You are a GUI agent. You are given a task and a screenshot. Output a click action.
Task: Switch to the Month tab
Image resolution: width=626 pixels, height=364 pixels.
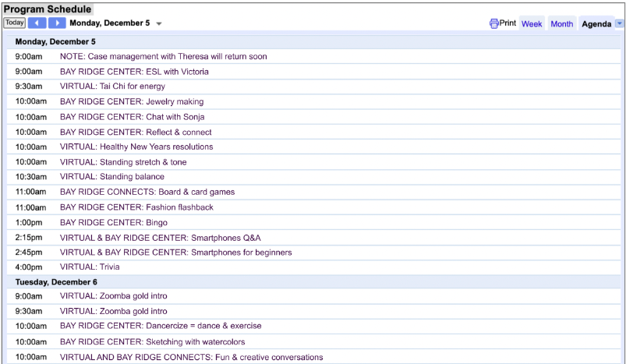562,24
